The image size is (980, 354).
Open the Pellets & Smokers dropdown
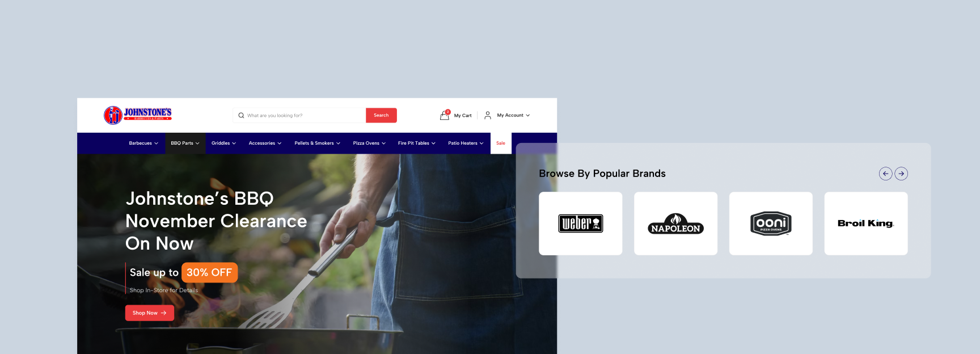tap(318, 143)
